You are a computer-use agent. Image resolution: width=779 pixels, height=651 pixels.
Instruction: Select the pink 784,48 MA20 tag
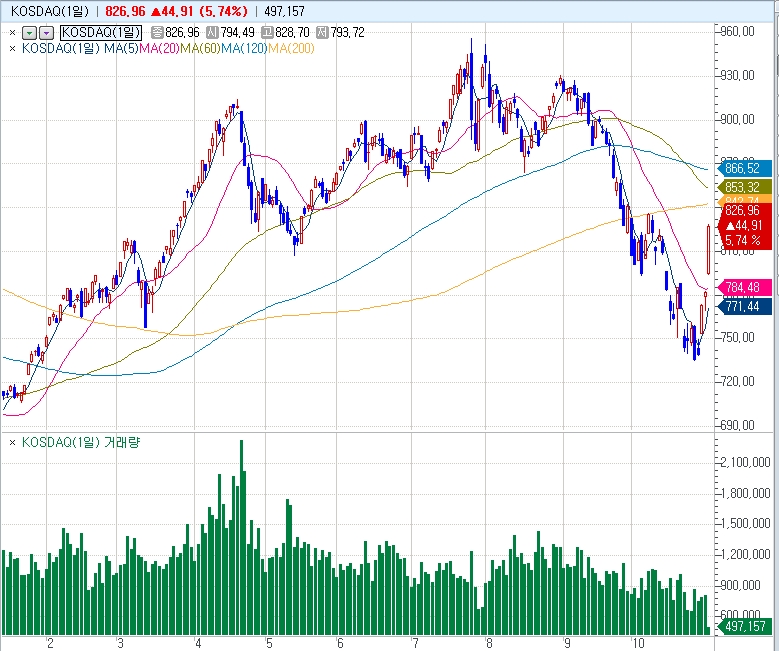click(745, 287)
